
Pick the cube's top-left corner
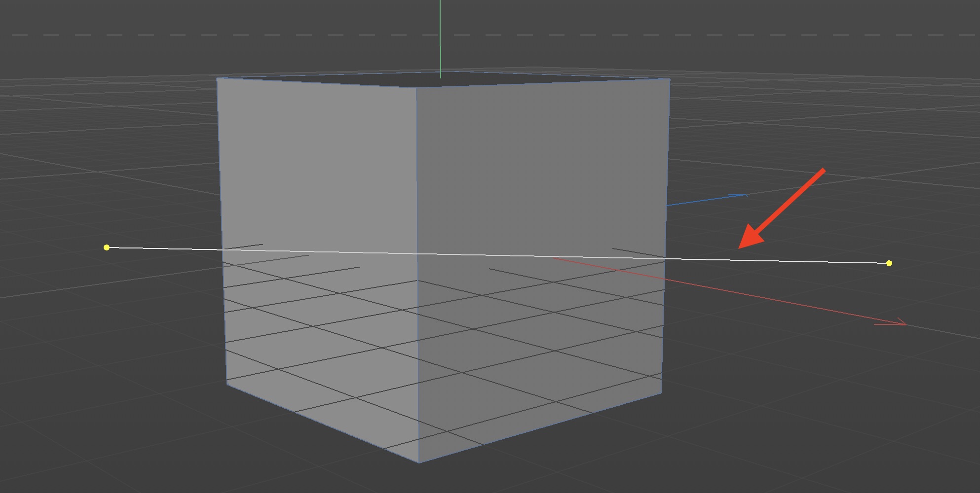[217, 78]
